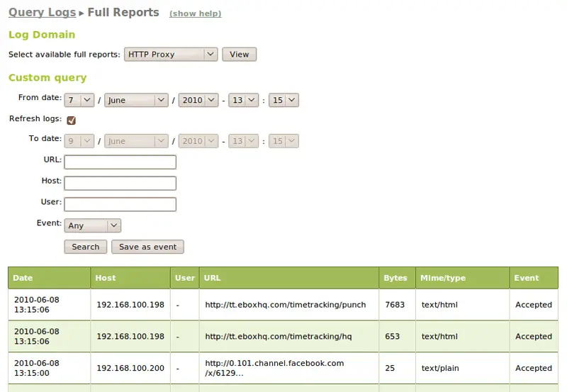Click Accepted in the timetracking/hq row

point(534,336)
